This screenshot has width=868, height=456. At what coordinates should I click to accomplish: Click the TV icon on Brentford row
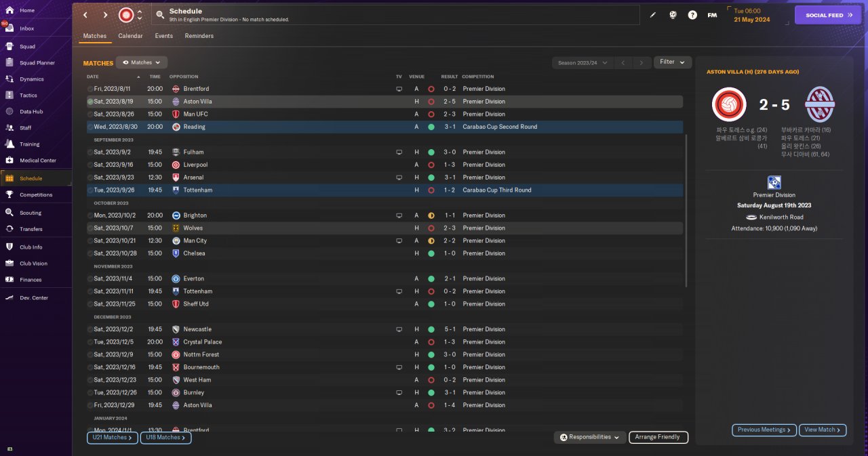tap(399, 89)
